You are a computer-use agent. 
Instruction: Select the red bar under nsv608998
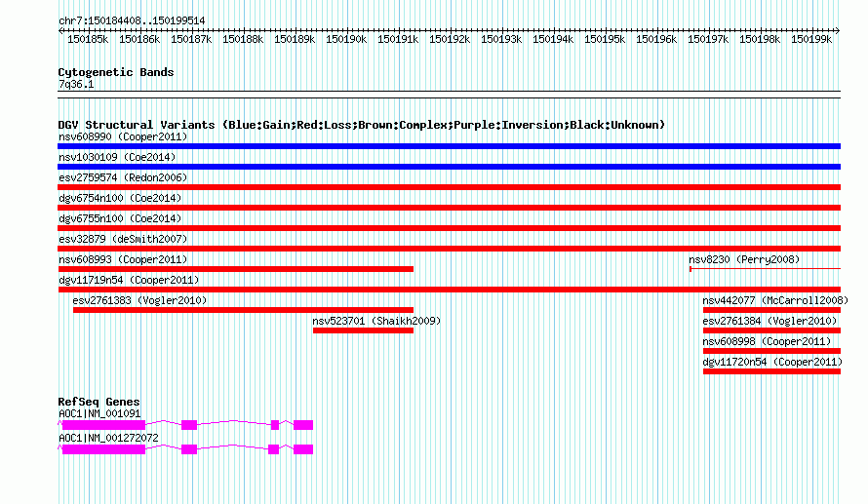tap(771, 351)
